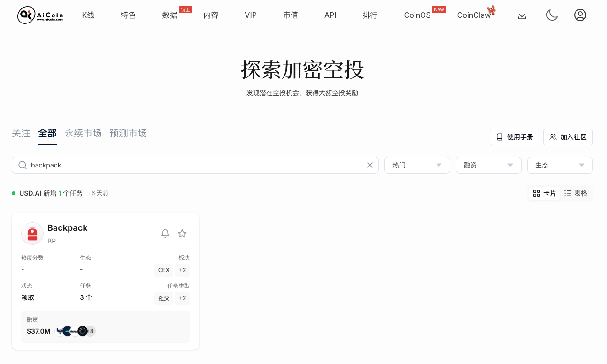The height and width of the screenshot is (364, 607).
Task: Switch to the 永续市场 tab
Action: (x=83, y=133)
